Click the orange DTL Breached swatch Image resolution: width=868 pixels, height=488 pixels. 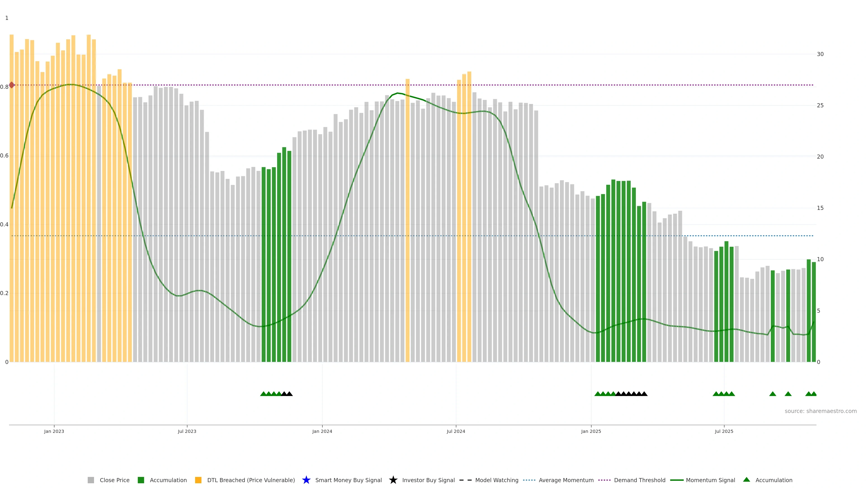point(198,480)
